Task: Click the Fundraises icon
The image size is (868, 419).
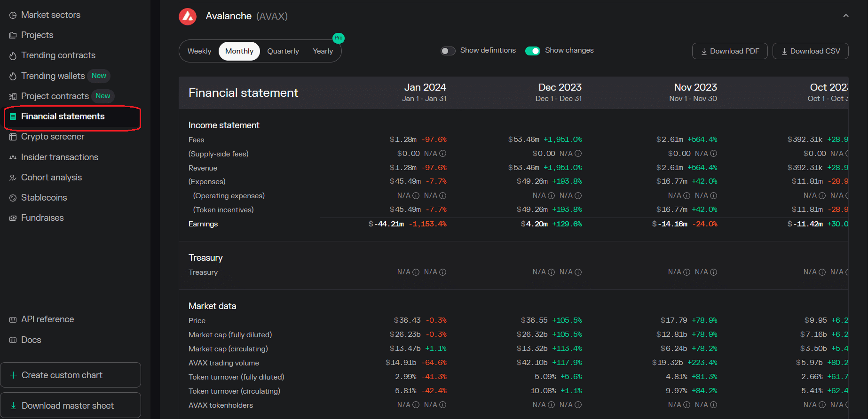Action: (x=13, y=218)
